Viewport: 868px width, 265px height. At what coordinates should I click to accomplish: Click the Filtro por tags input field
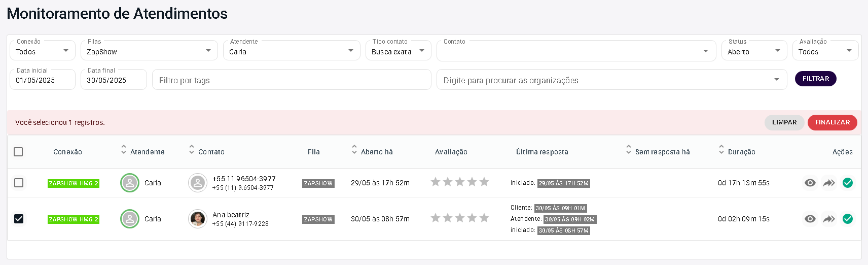click(x=292, y=80)
